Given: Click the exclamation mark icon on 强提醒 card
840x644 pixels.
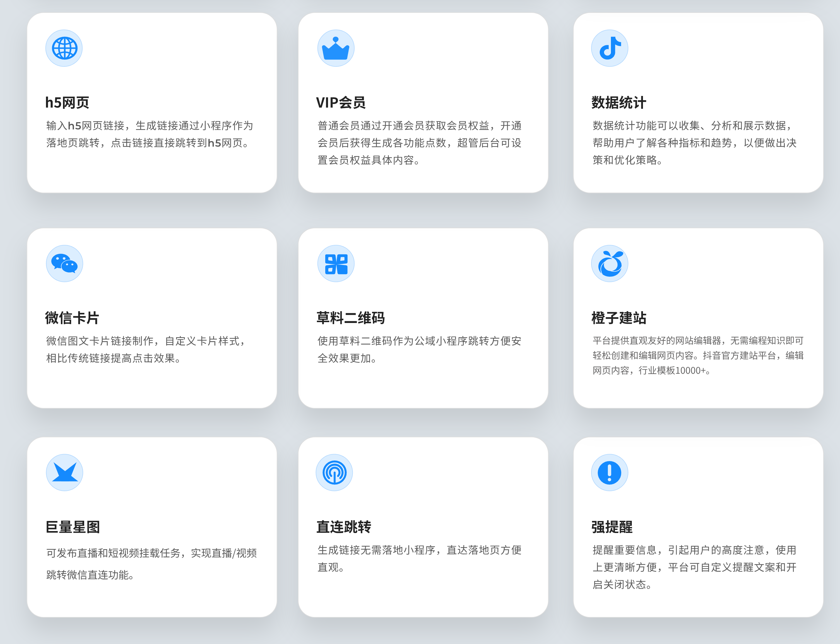Looking at the screenshot, I should coord(610,472).
